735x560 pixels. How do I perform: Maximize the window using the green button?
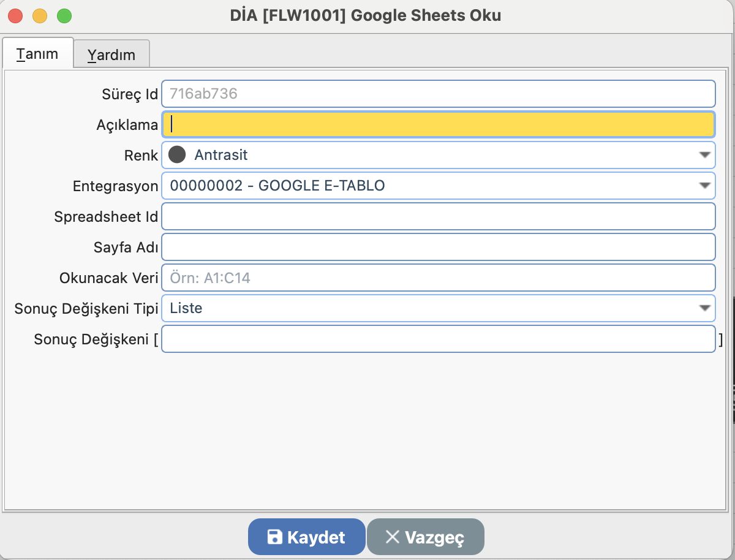click(x=64, y=16)
